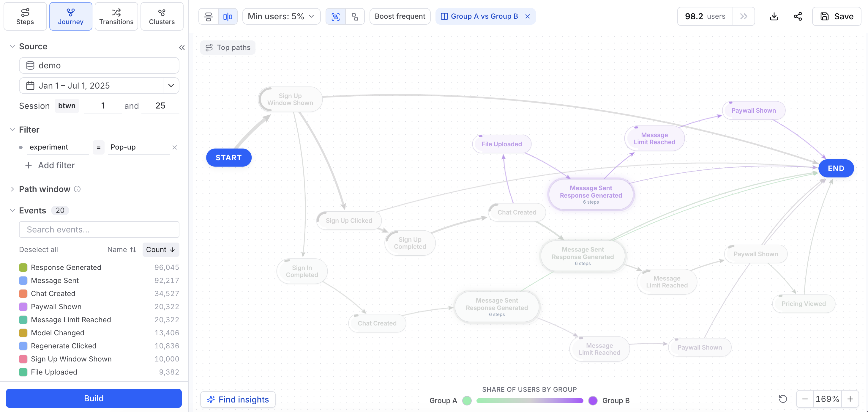Viewport: 868px width, 412px height.
Task: Toggle the File Uploaded event swatch
Action: pyautogui.click(x=23, y=372)
